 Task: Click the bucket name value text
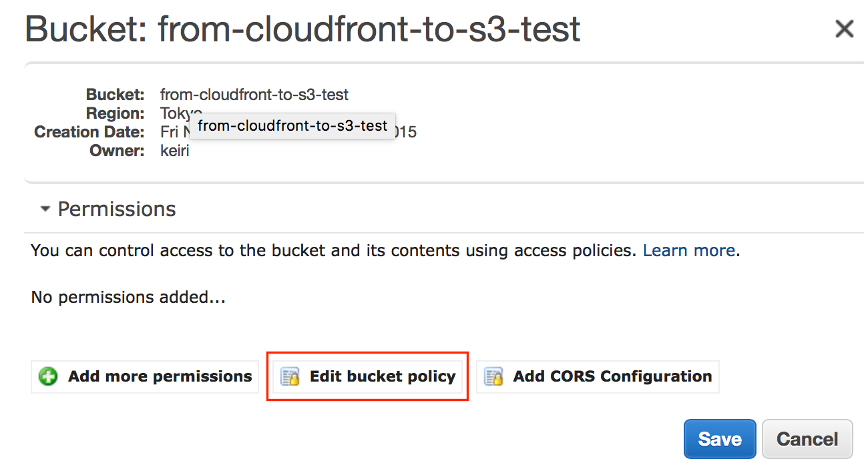[254, 95]
